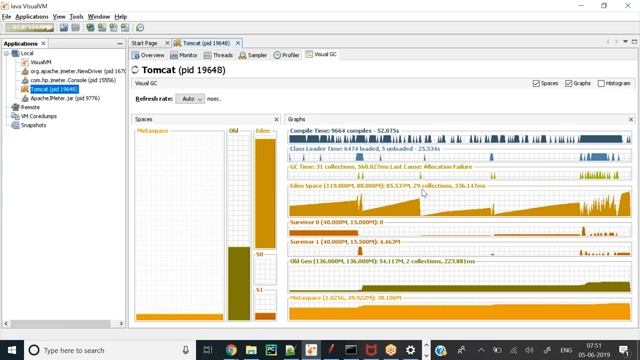Click the fourth green toolbar icon

(124, 28)
